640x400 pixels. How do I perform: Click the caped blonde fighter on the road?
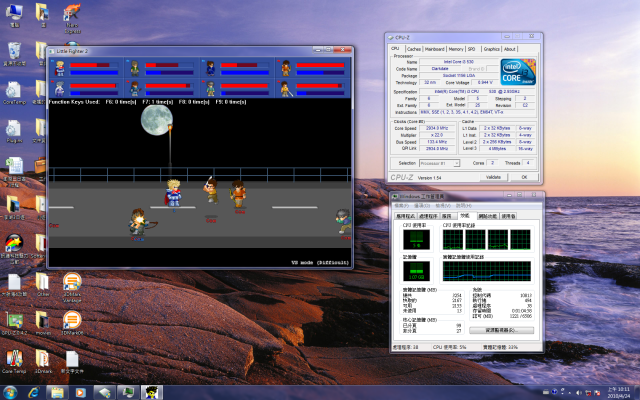click(174, 193)
